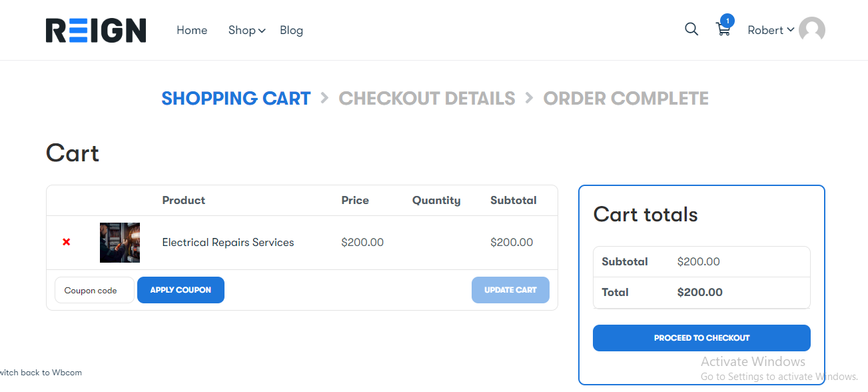Go to the Checkout Details step
Viewport: 868px width, 392px height.
tap(426, 99)
